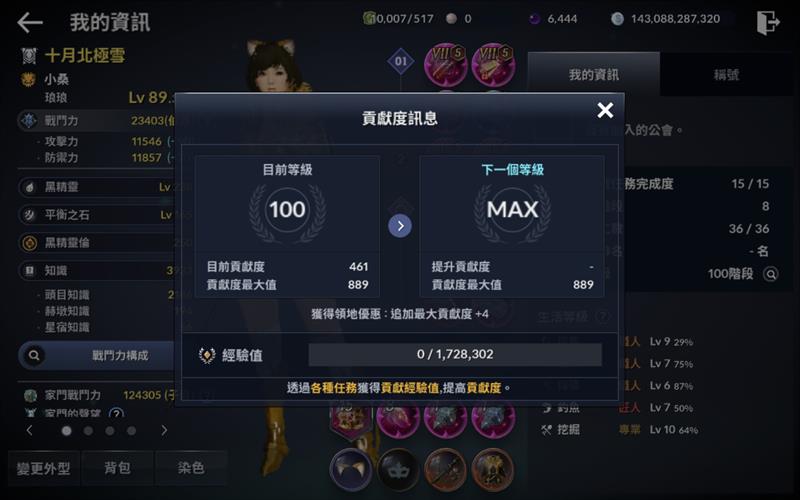Open the magnifier beside 100階段
Viewport: 800px width, 500px height.
click(x=770, y=274)
